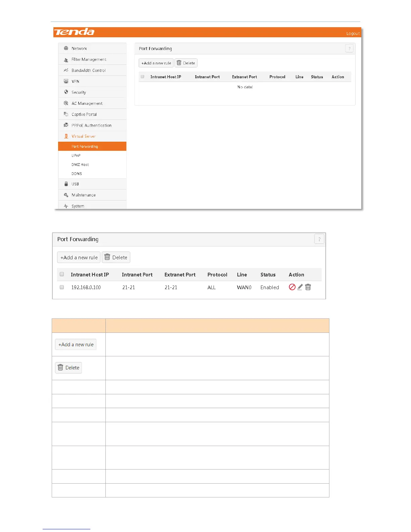The image size is (411, 532).
Task: Click the Bandwidth Control graph icon
Action: point(66,70)
